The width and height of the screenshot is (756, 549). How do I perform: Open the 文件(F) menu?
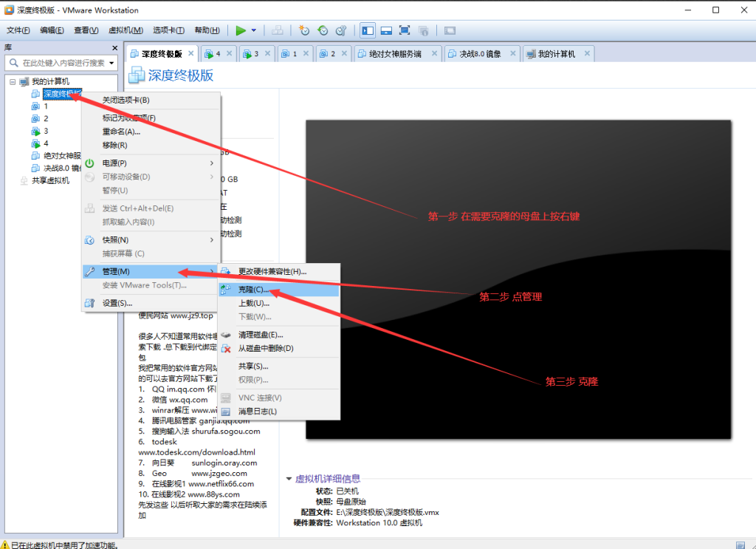(18, 30)
